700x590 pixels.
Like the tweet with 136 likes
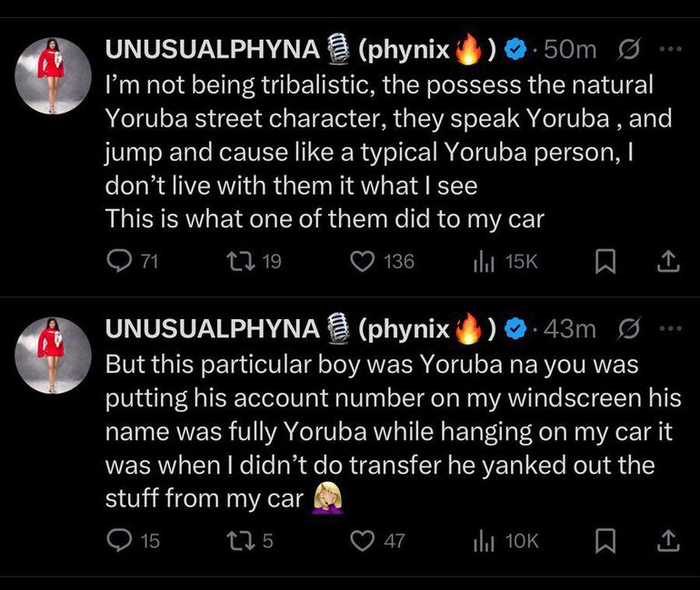click(x=363, y=262)
